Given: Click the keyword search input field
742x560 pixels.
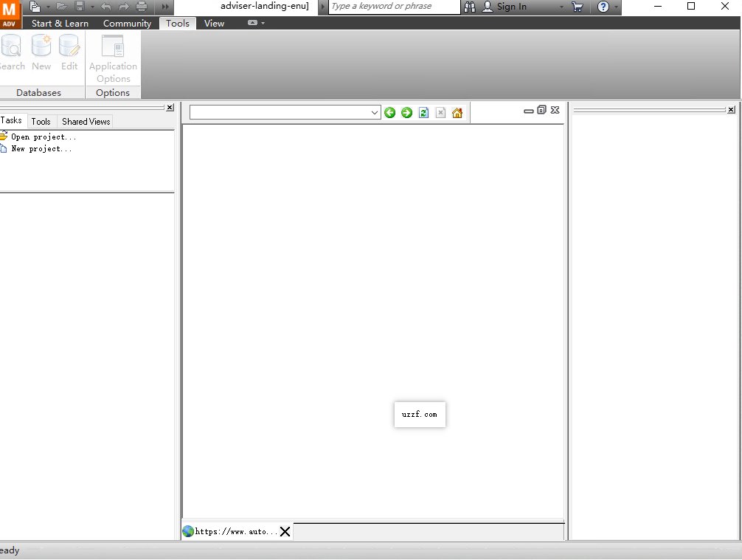Looking at the screenshot, I should coord(394,7).
